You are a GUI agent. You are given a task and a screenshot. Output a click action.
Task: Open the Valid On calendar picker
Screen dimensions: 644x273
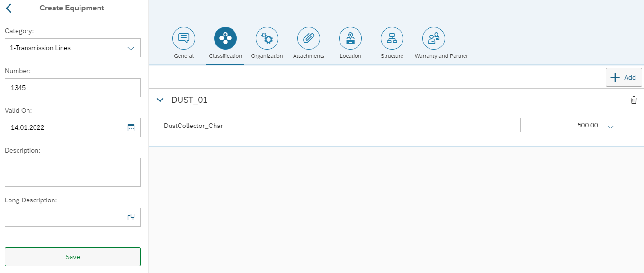[131, 127]
